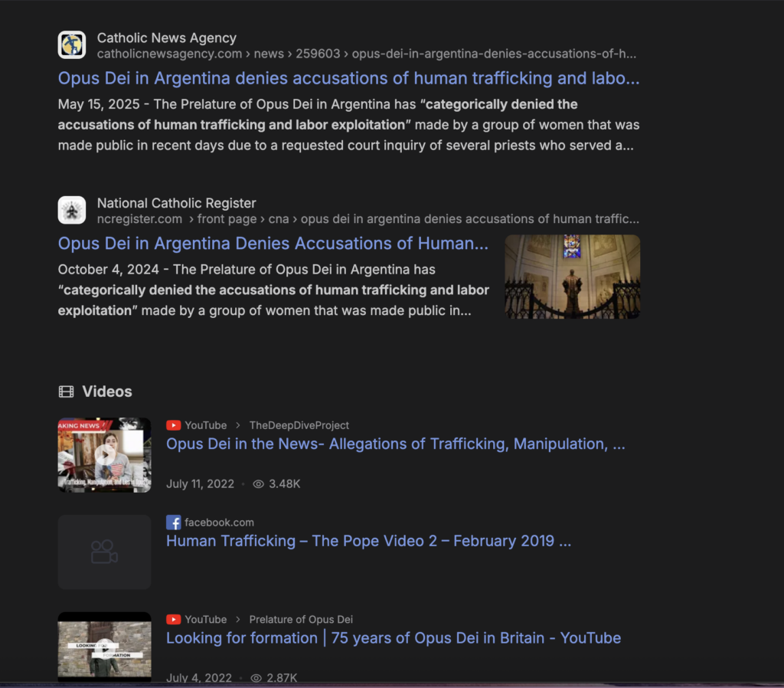This screenshot has width=784, height=688.
Task: Play the Breaking News video thumbnail
Action: point(104,454)
